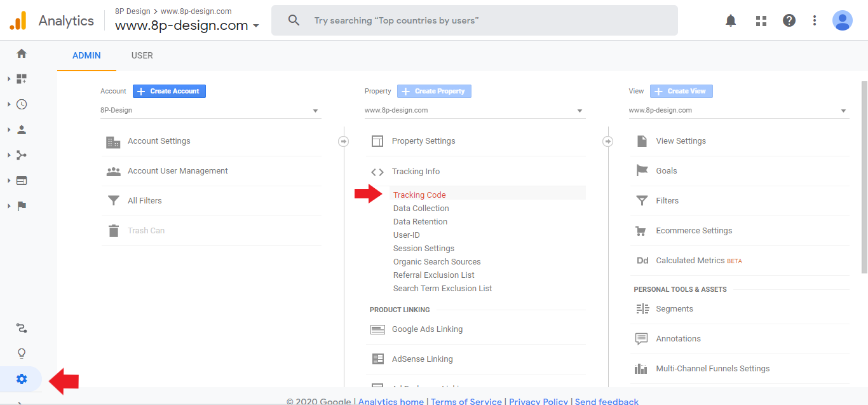Open Data Retention settings
Viewport: 868px width, 405px height.
(420, 222)
